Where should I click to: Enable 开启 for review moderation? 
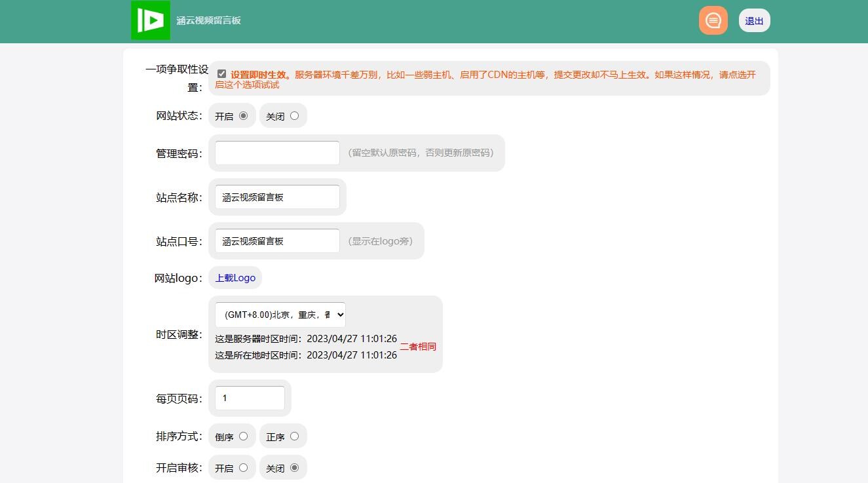pos(243,467)
